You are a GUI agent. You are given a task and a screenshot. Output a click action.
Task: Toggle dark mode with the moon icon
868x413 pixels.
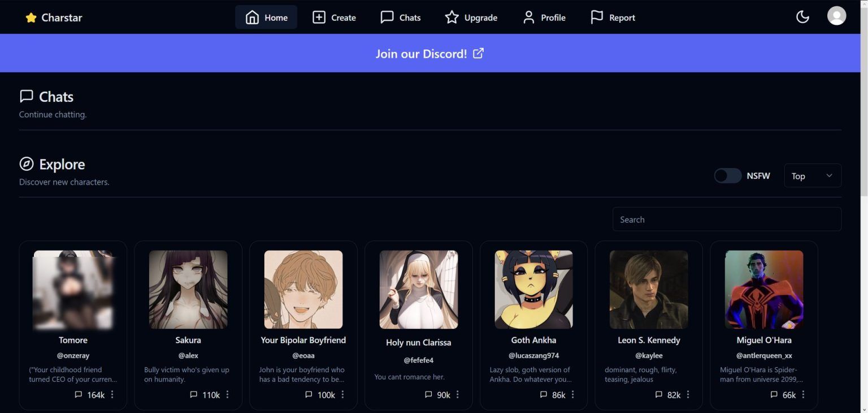(x=802, y=16)
